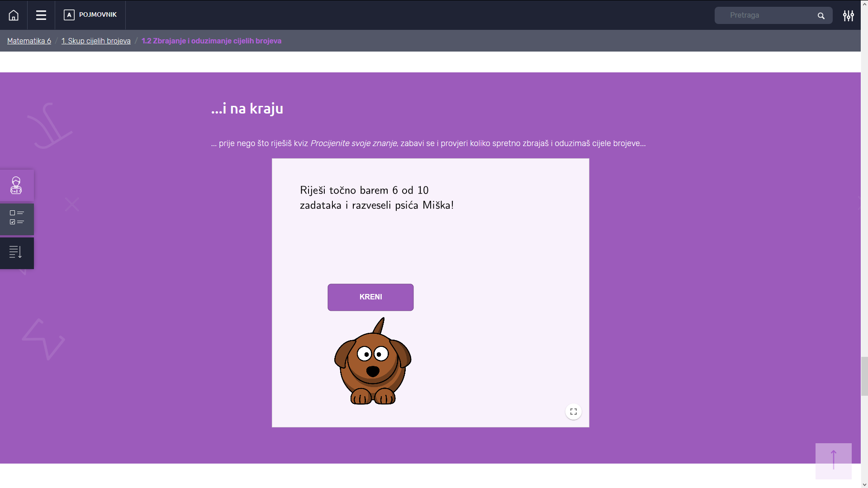Open the hamburger menu
Viewport: 868px width, 488px height.
[41, 15]
